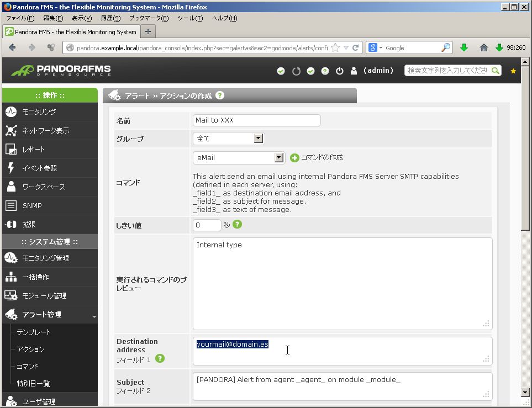
Task: Open the 表示 menu
Action: click(x=82, y=18)
